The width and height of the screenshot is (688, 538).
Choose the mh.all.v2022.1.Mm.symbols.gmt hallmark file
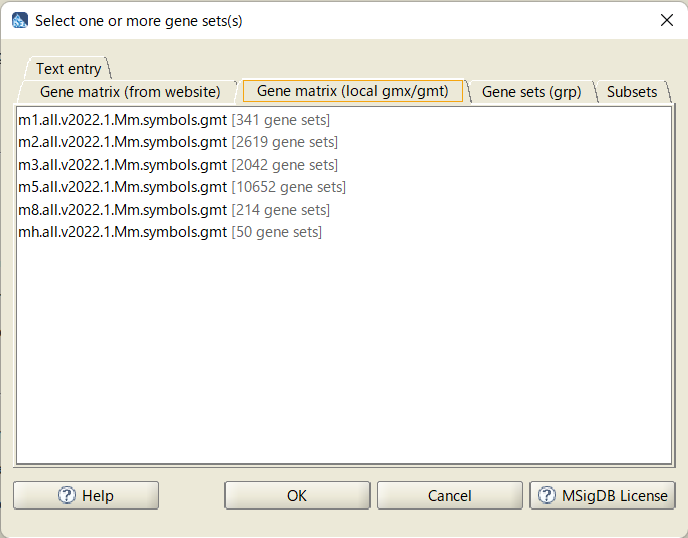pyautogui.click(x=170, y=232)
